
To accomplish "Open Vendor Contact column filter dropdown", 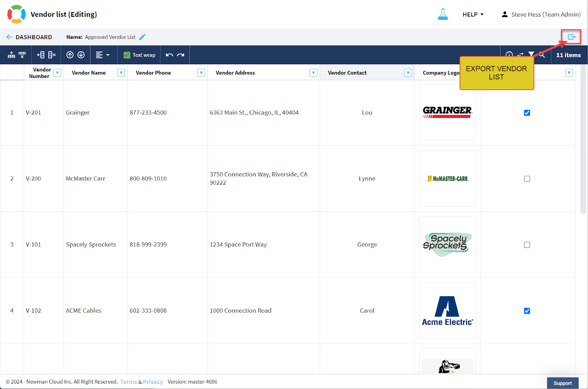I will 408,73.
